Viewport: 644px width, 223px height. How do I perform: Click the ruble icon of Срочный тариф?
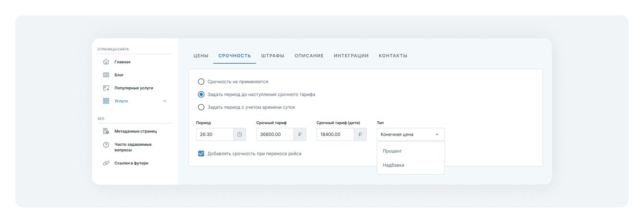pos(300,134)
